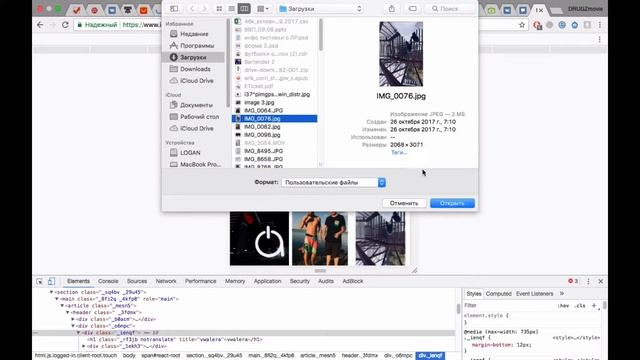The height and width of the screenshot is (360, 640).
Task: Switch to the Audits tab
Action: [x=326, y=281]
